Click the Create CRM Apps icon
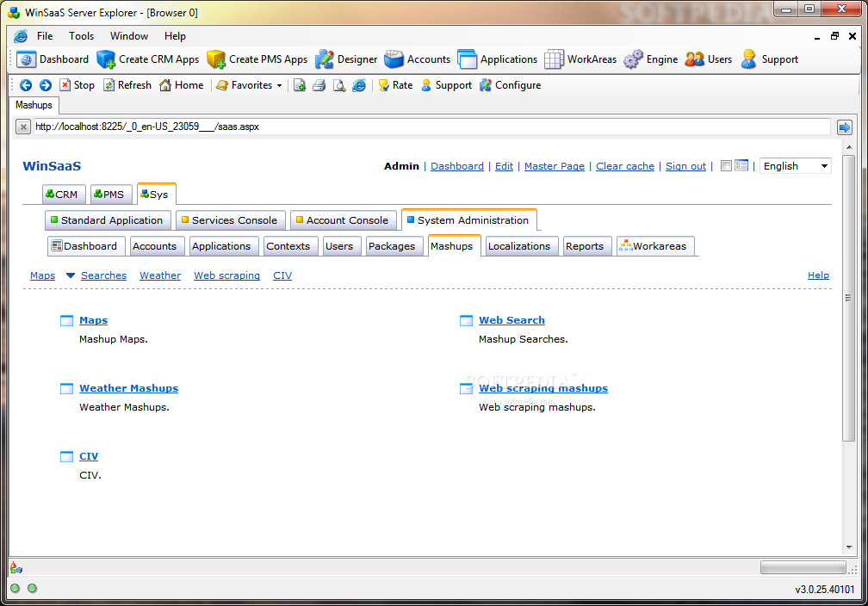This screenshot has width=868, height=606. click(106, 59)
